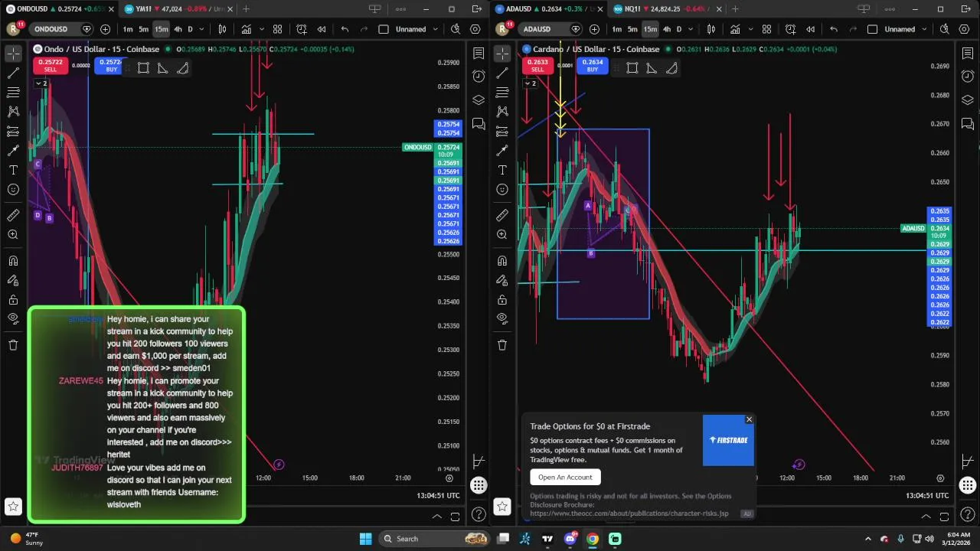Viewport: 980px width, 551px height.
Task: Select the brush tool in ONDOUSD window
Action: point(13,151)
